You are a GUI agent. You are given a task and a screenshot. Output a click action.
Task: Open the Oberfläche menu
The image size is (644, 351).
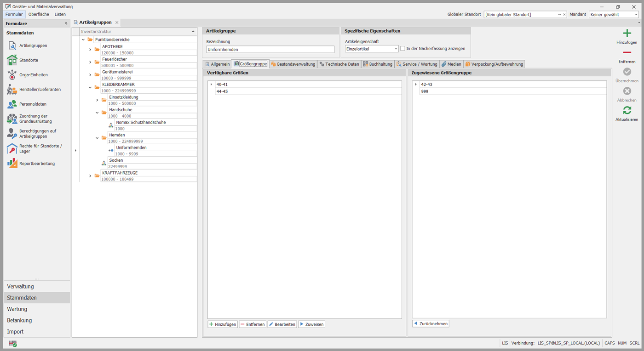pyautogui.click(x=39, y=14)
